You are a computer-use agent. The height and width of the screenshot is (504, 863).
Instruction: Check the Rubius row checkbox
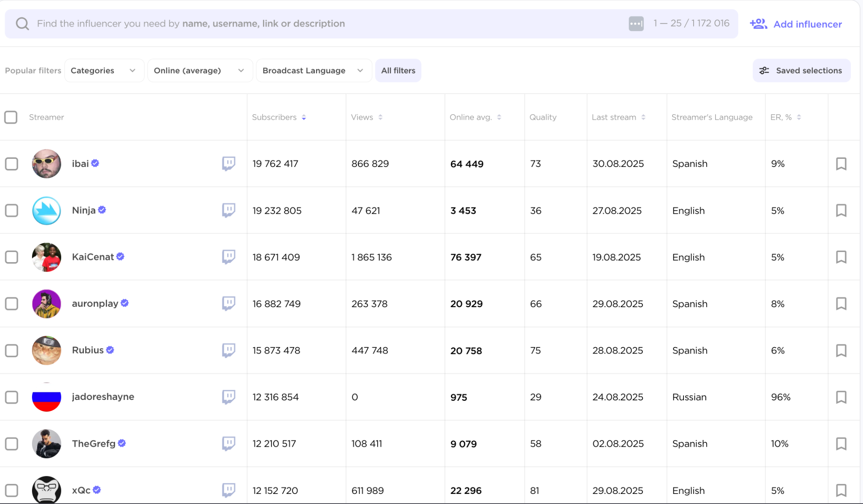point(12,351)
